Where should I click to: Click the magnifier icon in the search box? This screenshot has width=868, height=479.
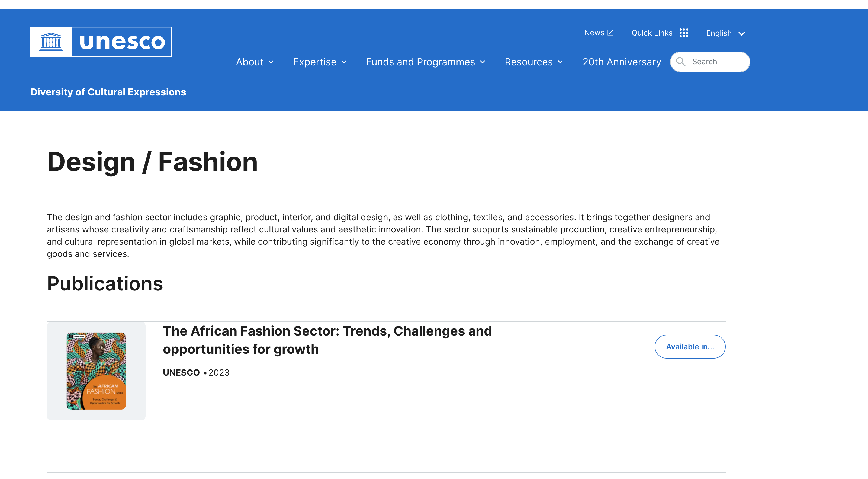pos(681,62)
